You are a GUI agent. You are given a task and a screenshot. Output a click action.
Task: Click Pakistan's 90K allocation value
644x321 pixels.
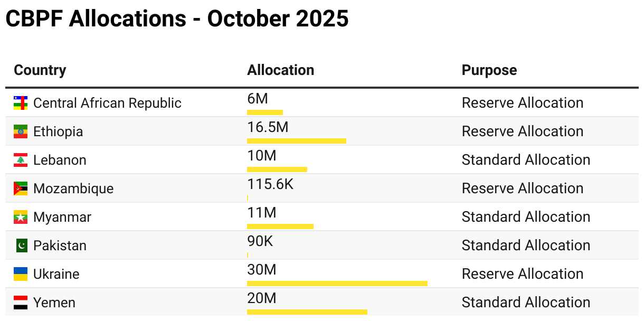260,241
